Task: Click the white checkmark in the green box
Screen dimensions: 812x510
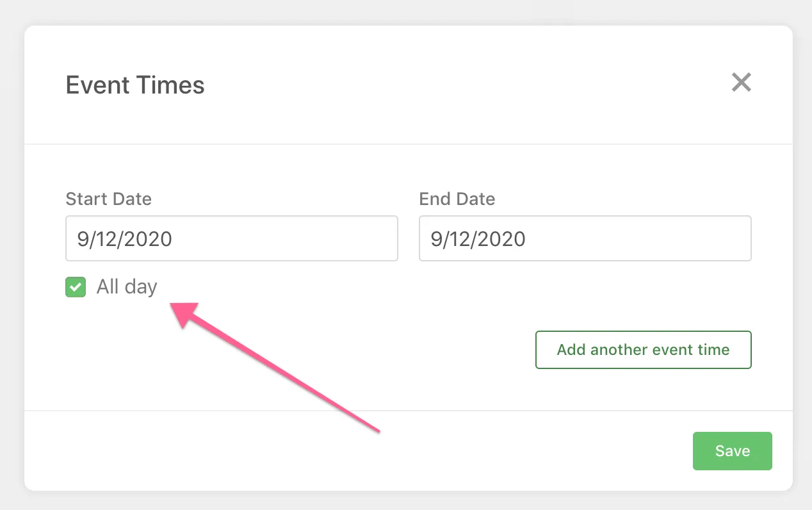Action: point(76,287)
